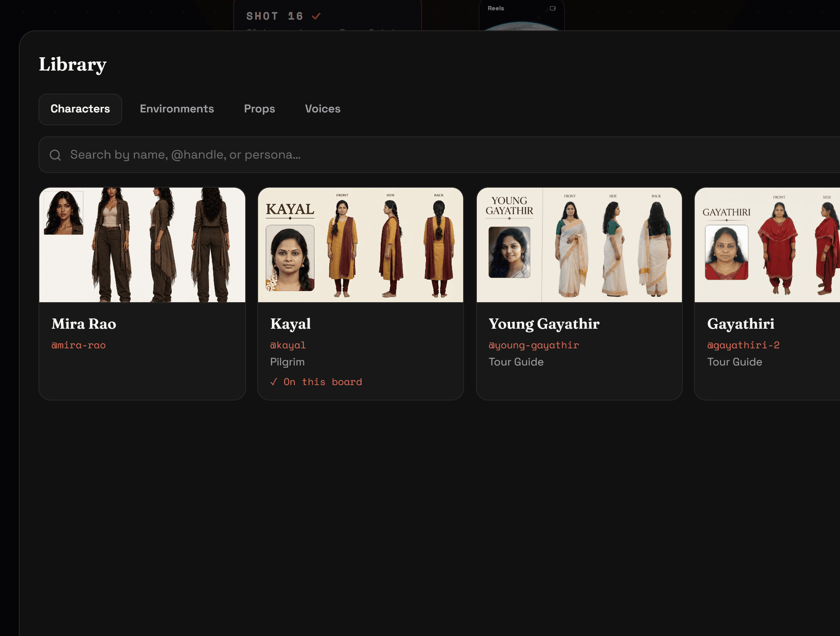The image size is (840, 636).
Task: Click the @gayathiri-2 handle
Action: [x=743, y=345]
